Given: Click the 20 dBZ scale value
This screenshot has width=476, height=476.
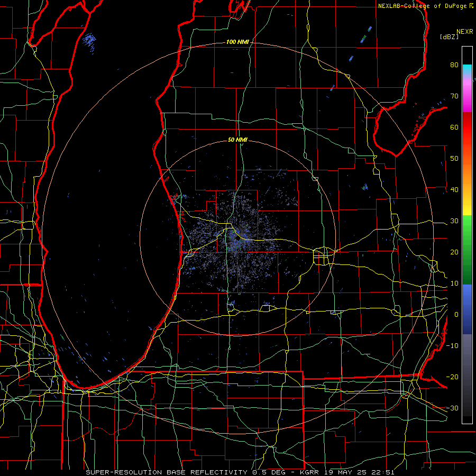Looking at the screenshot, I should [454, 252].
